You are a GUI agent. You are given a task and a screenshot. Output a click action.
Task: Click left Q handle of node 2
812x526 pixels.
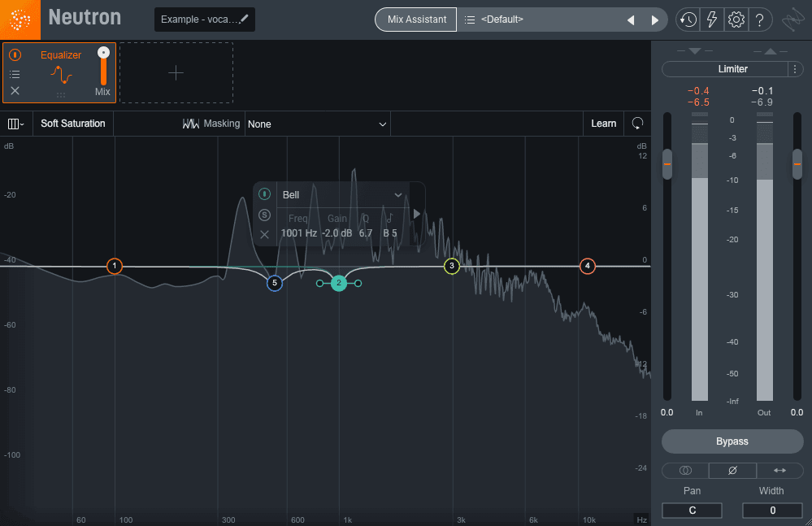click(x=319, y=283)
